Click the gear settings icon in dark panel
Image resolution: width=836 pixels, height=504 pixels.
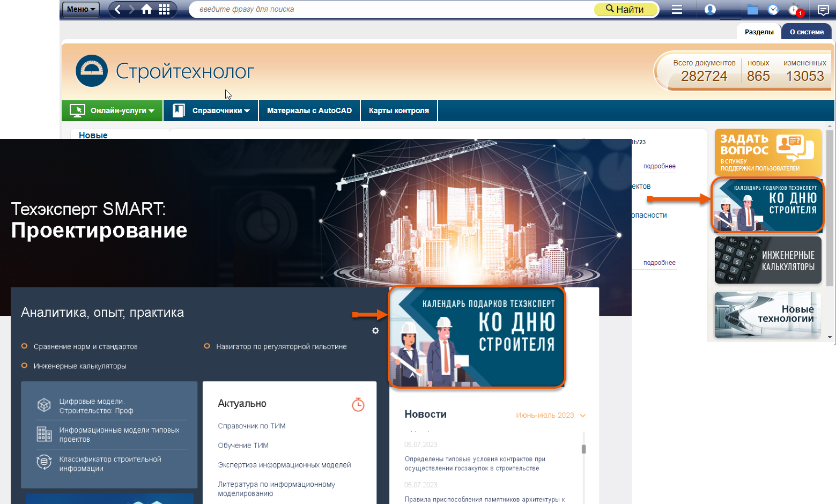(x=375, y=331)
